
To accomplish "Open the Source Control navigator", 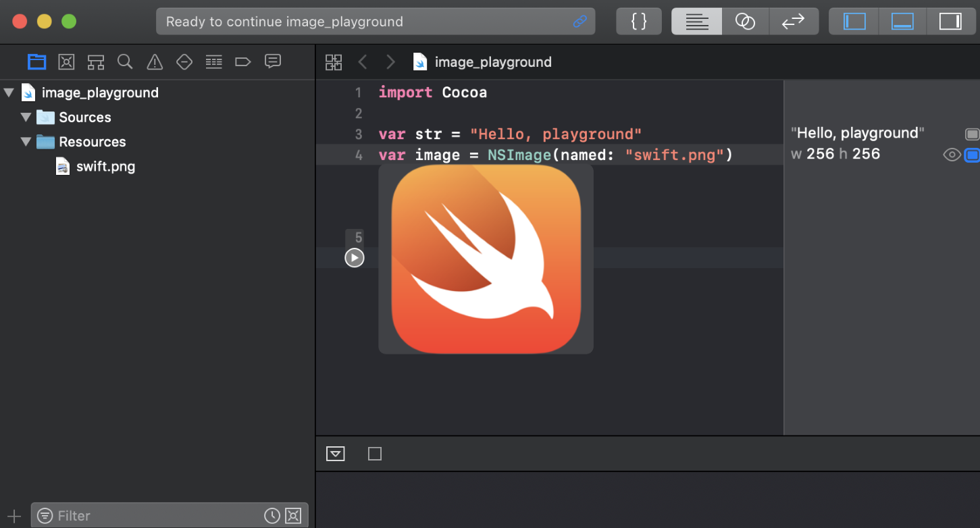I will tap(66, 62).
